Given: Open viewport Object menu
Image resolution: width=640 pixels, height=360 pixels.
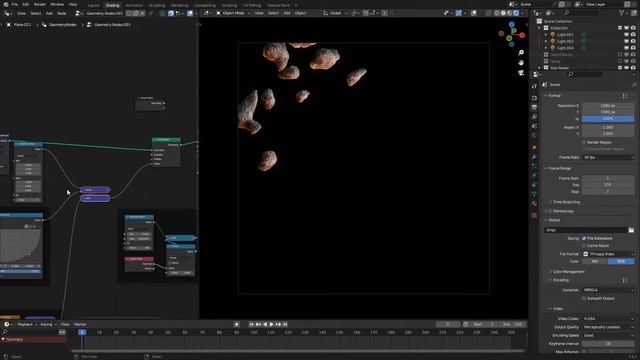Looking at the screenshot, I should pos(300,13).
